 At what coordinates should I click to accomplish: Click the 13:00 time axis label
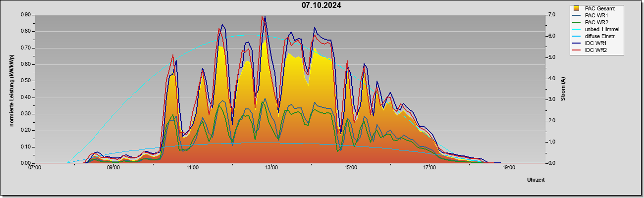pos(271,168)
